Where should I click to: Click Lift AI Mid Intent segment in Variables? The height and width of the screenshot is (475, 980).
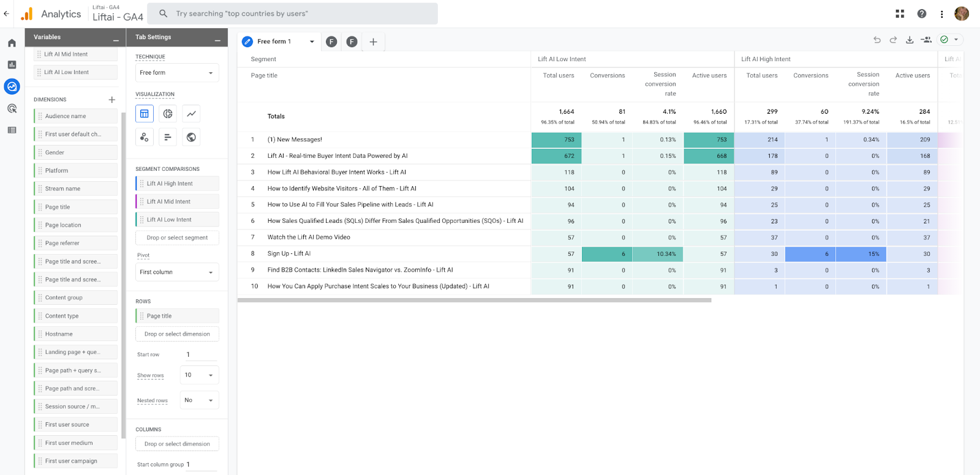point(75,54)
